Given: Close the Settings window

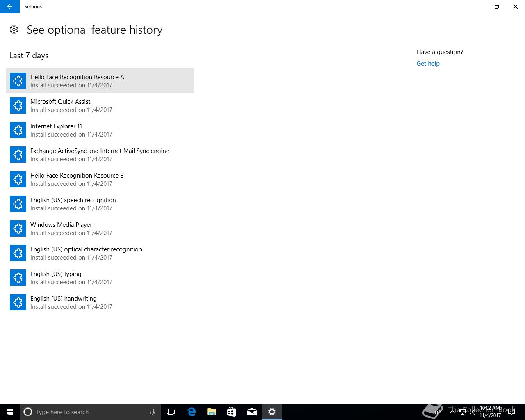Looking at the screenshot, I should point(516,7).
